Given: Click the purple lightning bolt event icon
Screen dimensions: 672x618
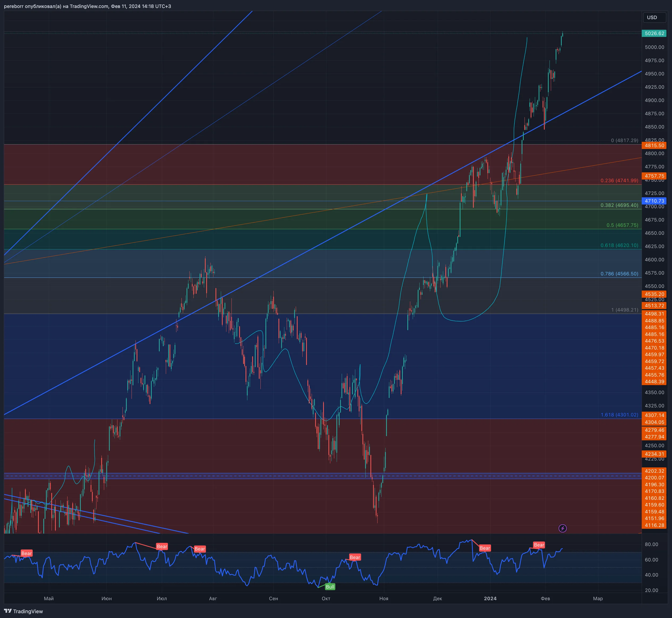Looking at the screenshot, I should [x=563, y=529].
